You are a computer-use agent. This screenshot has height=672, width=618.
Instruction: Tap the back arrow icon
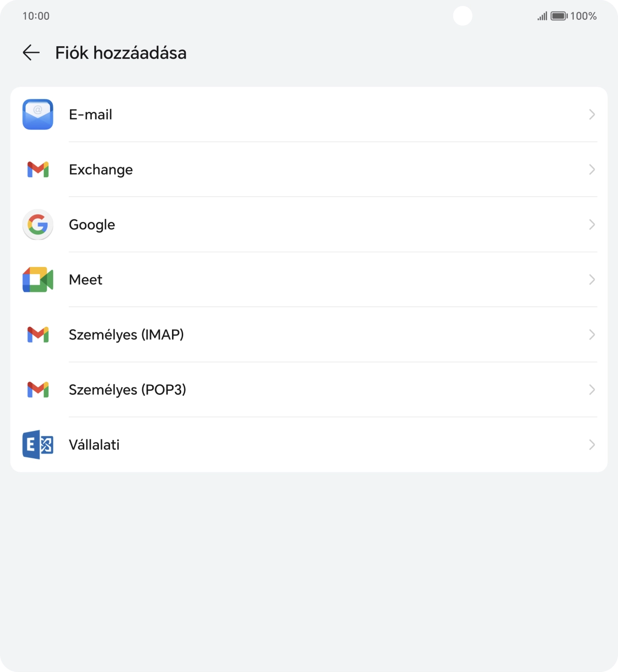point(31,52)
